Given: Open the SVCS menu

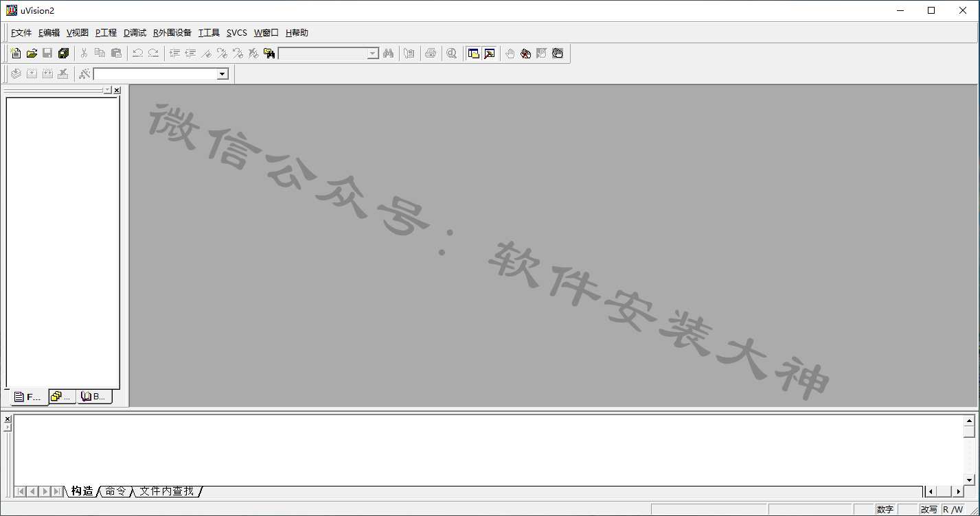Looking at the screenshot, I should [x=237, y=33].
